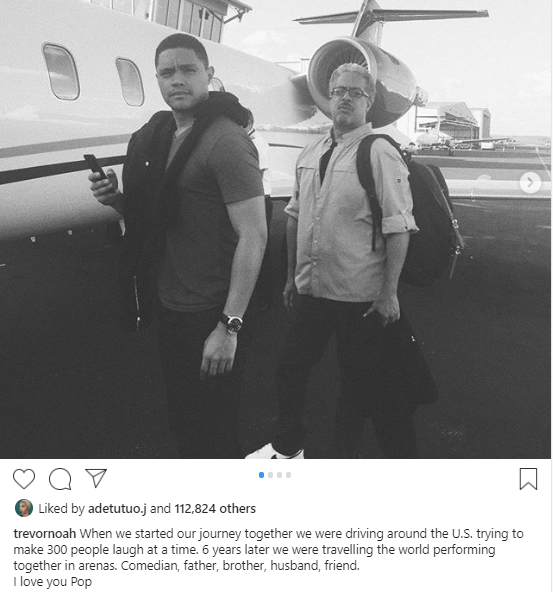Select the first carousel dot indicator
Image resolution: width=553 pixels, height=592 pixels.
(x=261, y=475)
